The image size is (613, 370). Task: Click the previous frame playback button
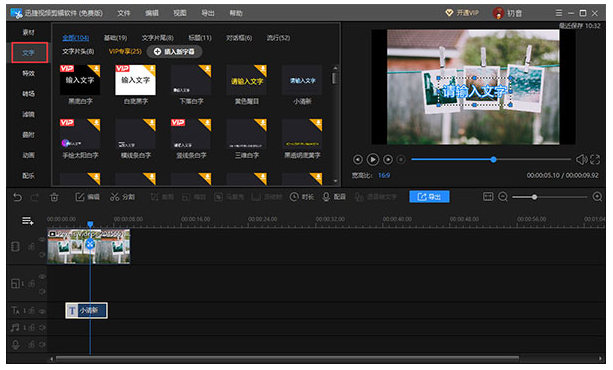click(357, 160)
